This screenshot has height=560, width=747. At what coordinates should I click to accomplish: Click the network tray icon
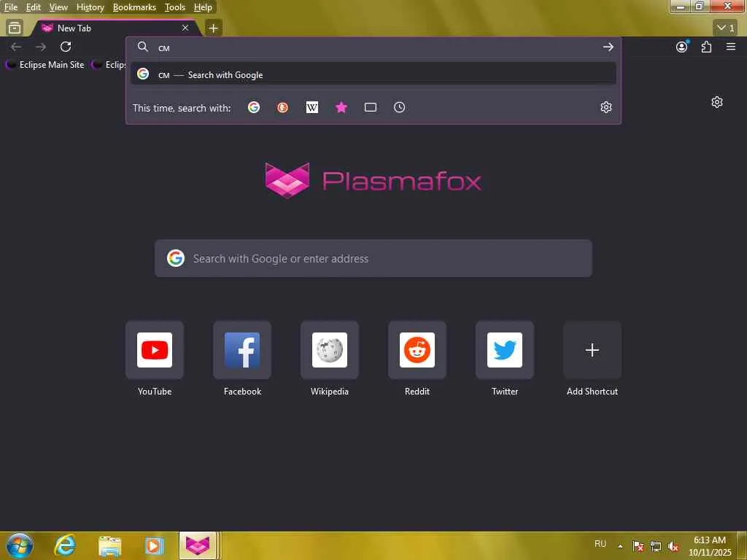pos(656,545)
